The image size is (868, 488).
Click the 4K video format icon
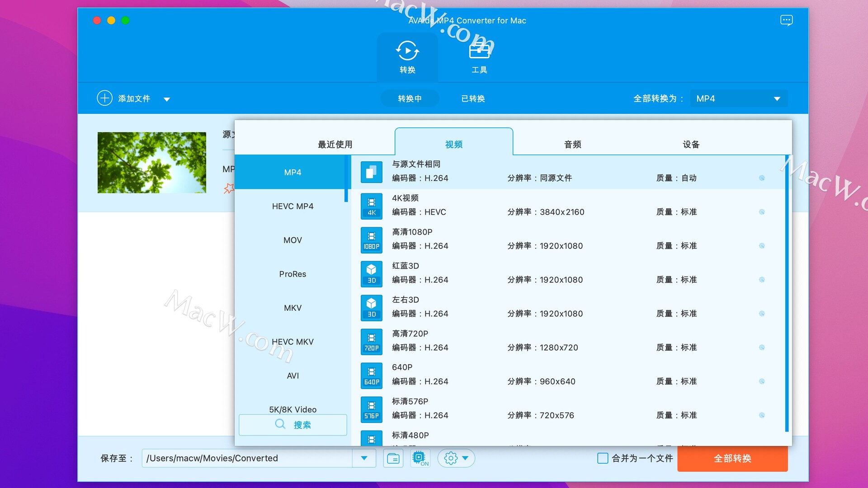(371, 206)
